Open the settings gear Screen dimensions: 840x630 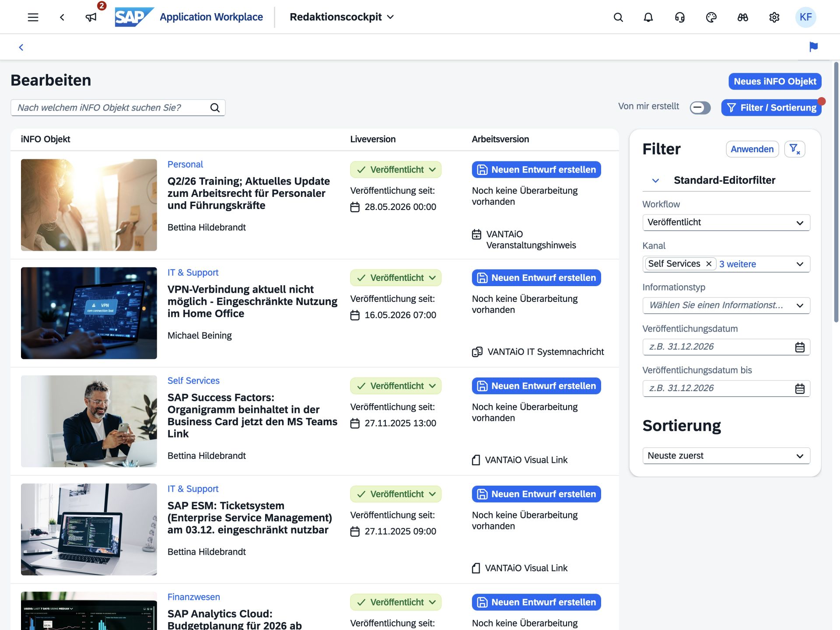[x=774, y=17]
